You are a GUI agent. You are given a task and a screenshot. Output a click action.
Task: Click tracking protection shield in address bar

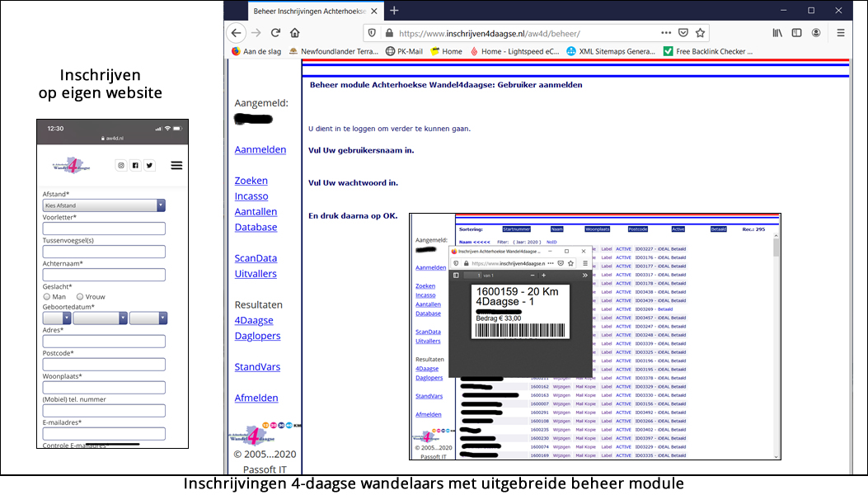(372, 33)
